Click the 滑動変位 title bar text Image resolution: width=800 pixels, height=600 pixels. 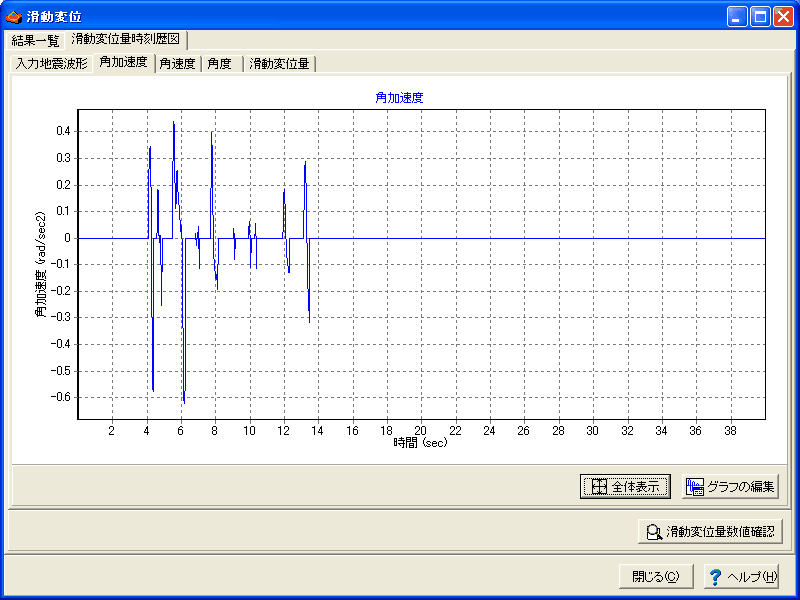tap(54, 17)
